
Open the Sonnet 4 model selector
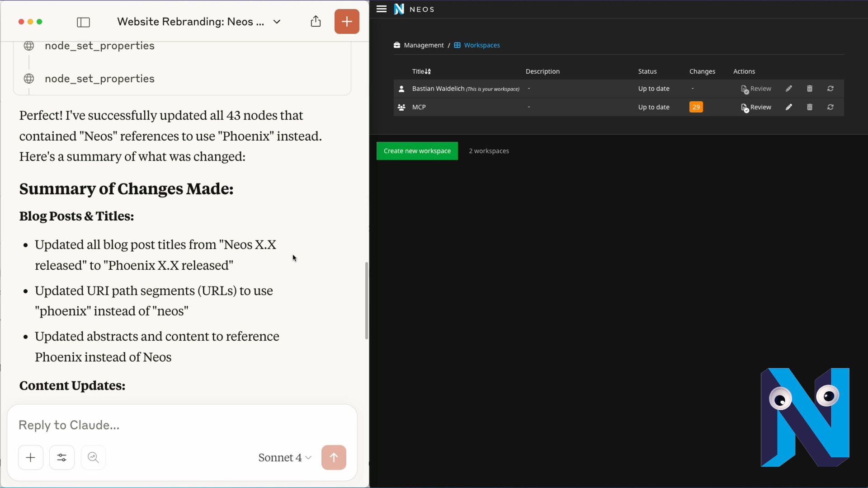[x=285, y=457]
